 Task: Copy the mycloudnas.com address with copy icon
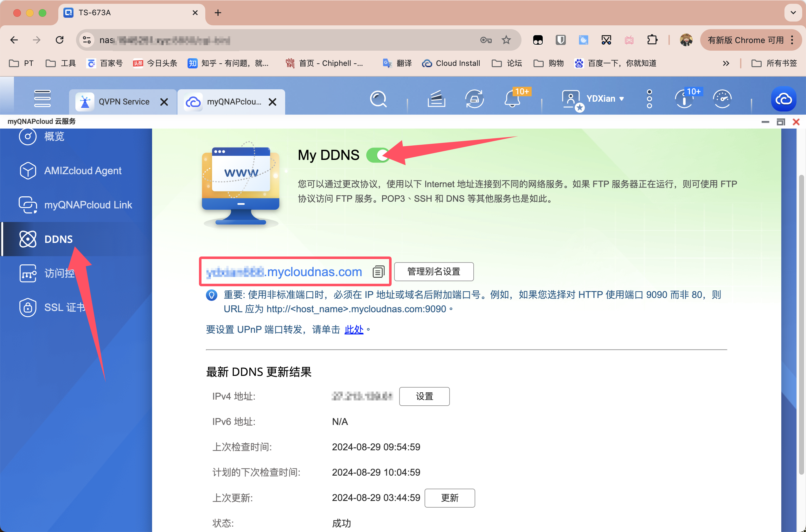point(378,272)
